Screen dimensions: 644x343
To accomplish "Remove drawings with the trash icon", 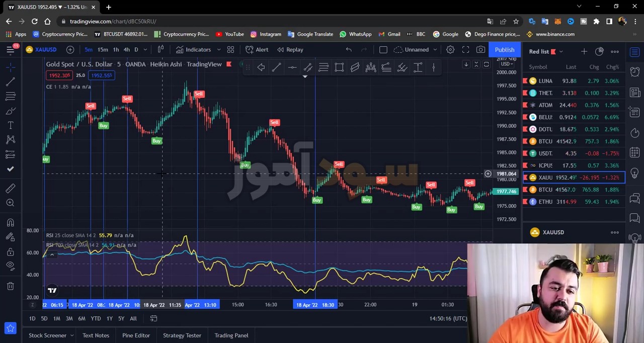I will [x=11, y=286].
